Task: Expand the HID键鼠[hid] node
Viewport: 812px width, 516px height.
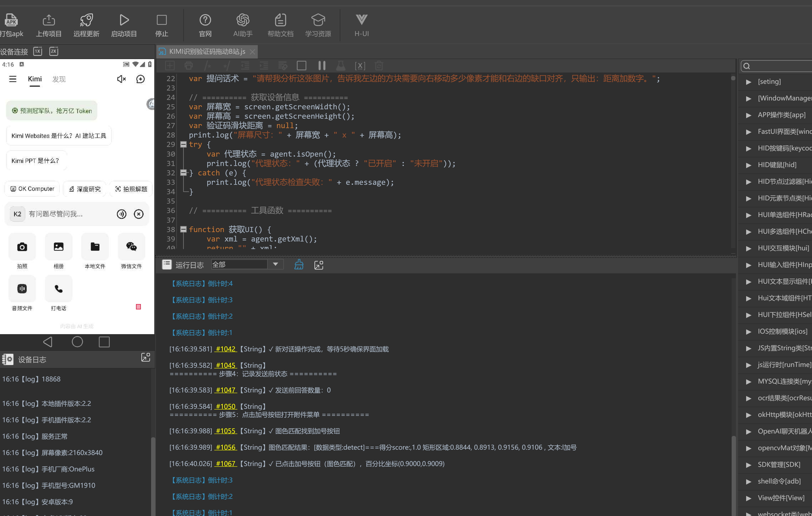Action: coord(748,165)
